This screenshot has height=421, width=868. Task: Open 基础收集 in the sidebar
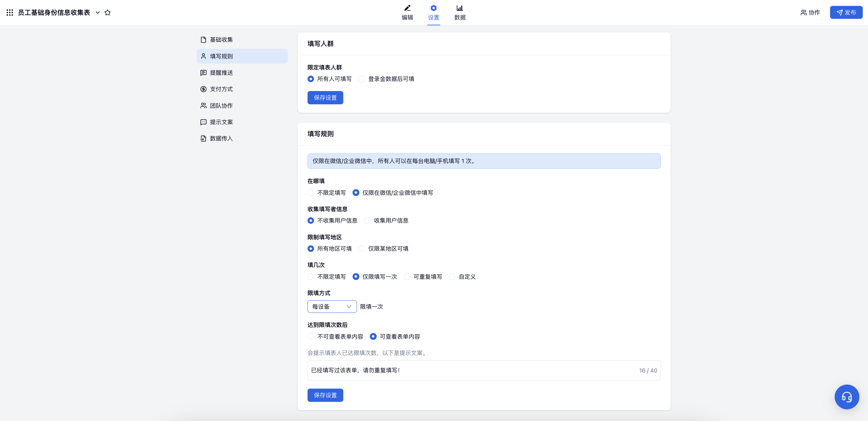tap(242, 40)
